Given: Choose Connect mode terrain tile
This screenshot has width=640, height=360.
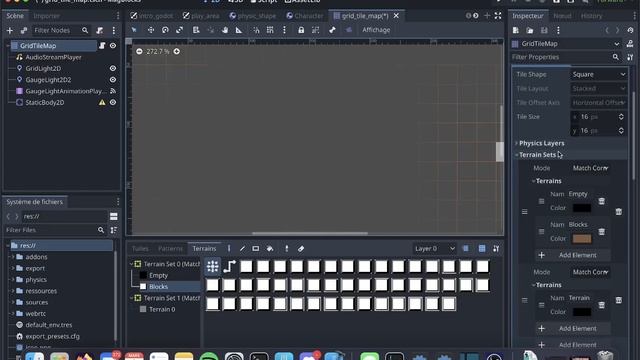Looking at the screenshot, I should (x=213, y=267).
